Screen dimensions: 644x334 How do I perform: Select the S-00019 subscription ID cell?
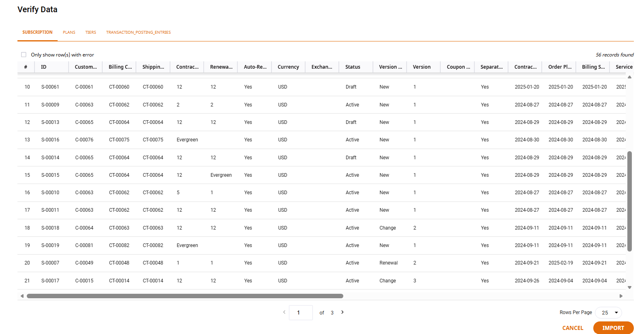pos(50,245)
